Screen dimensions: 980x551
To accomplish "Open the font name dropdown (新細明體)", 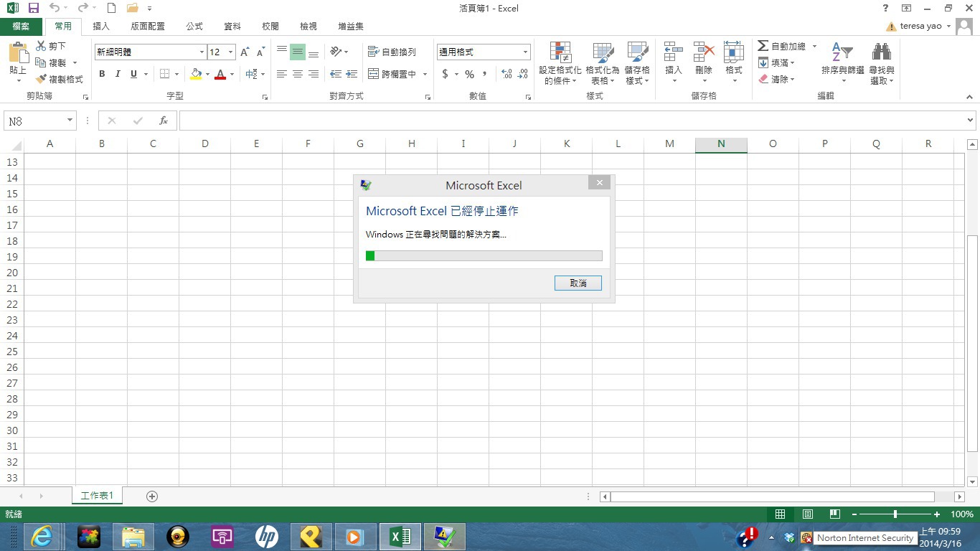I will coord(202,52).
